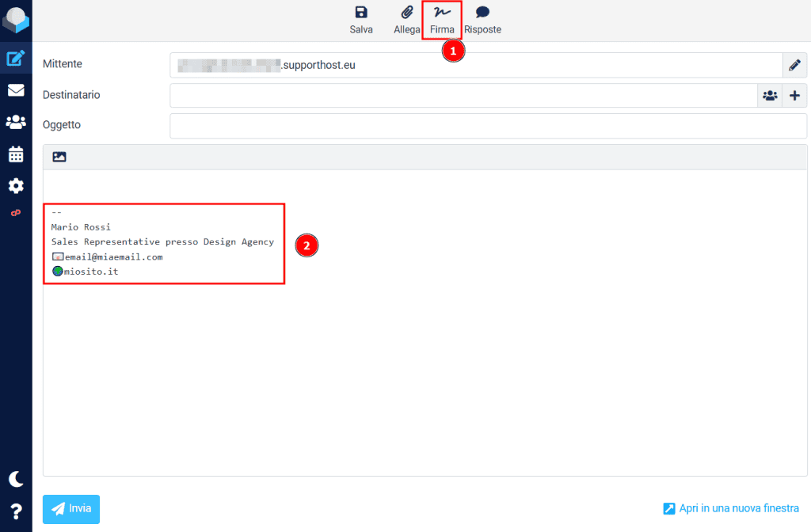The image size is (811, 532).
Task: Click the email@miaemail.com text
Action: [113, 257]
